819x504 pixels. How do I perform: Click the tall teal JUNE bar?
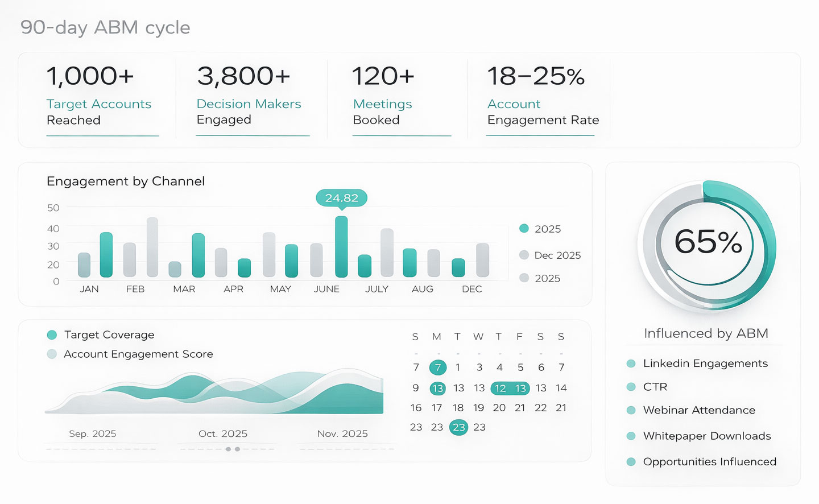click(x=341, y=246)
